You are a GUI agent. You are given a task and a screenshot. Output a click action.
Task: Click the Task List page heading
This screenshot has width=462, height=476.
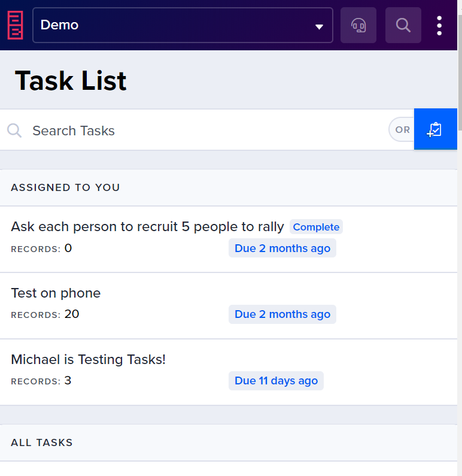71,81
